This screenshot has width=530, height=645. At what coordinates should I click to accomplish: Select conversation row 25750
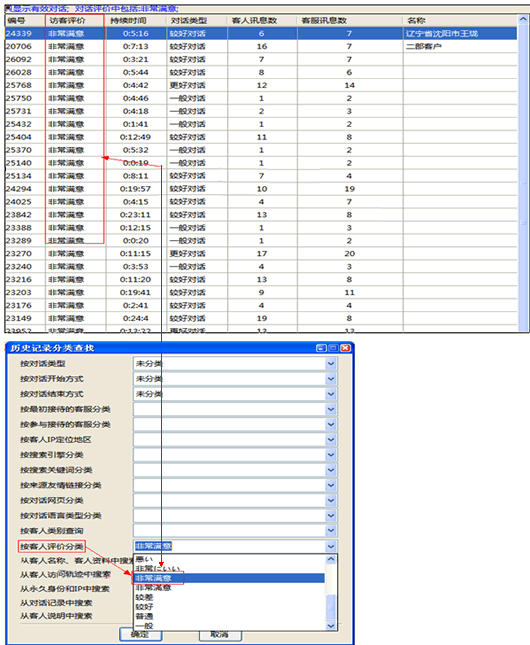coord(261,98)
